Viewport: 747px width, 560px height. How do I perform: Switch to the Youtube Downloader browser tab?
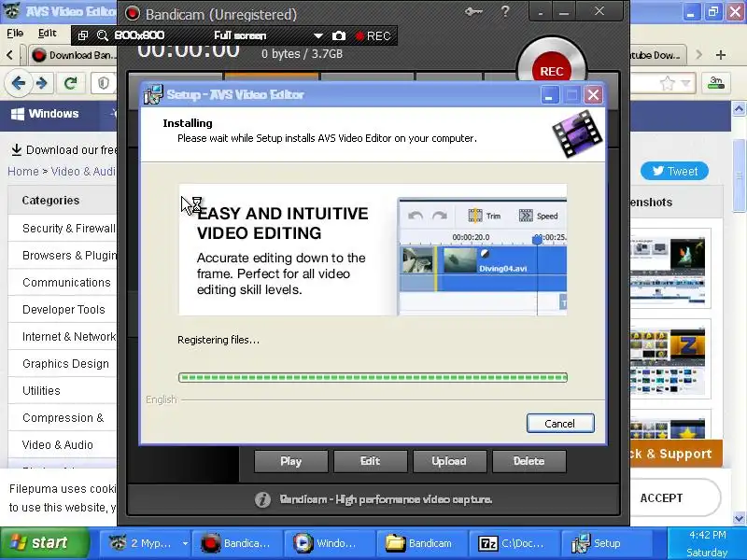[657, 55]
